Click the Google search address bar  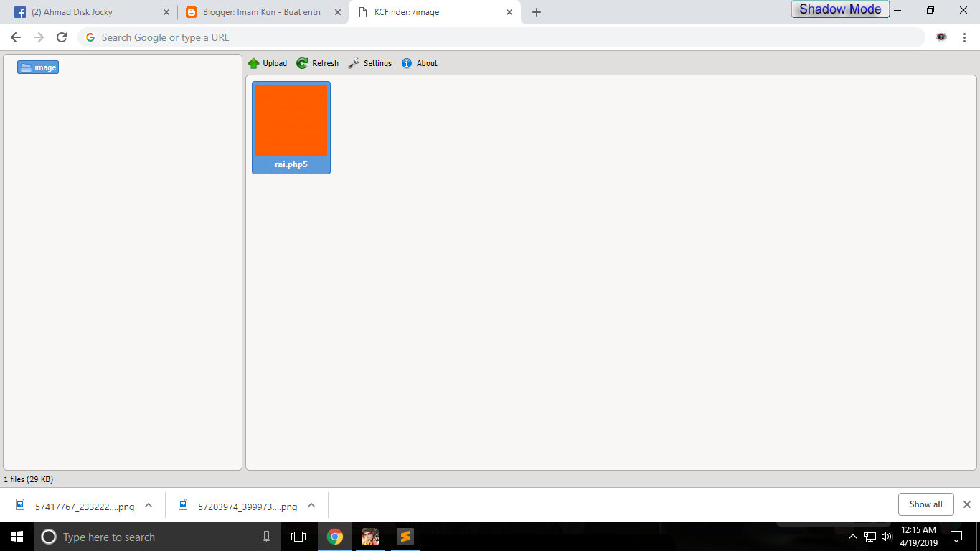287,37
